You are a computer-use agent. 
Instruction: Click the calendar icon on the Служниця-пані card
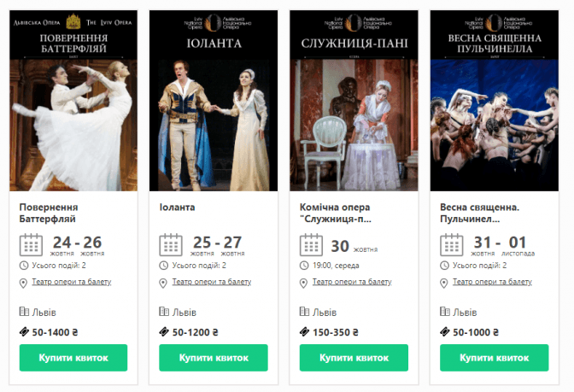[311, 245]
